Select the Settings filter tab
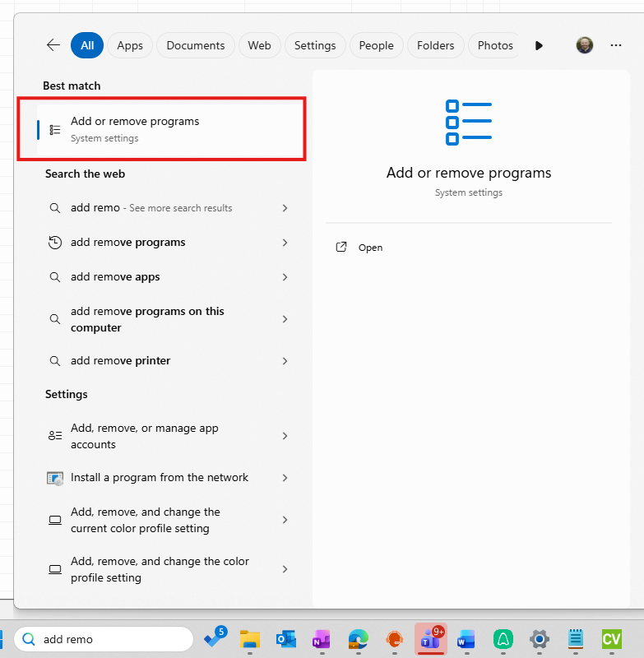Image resolution: width=644 pixels, height=658 pixels. [x=315, y=45]
